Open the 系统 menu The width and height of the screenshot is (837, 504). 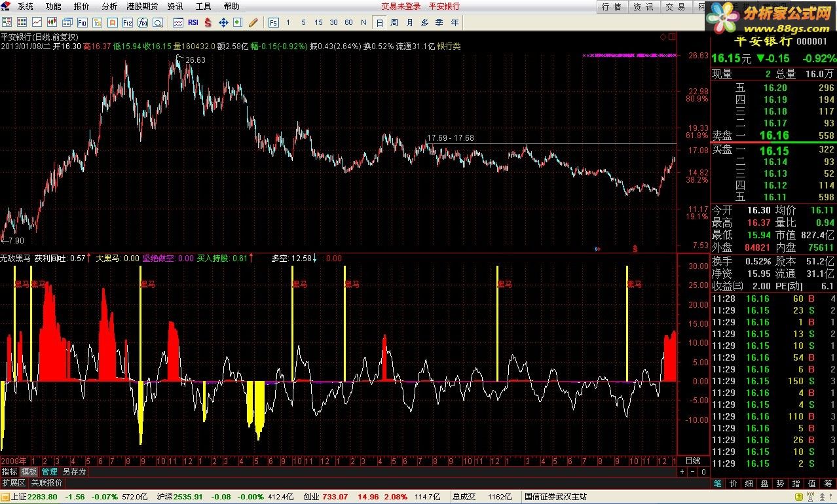coord(25,7)
